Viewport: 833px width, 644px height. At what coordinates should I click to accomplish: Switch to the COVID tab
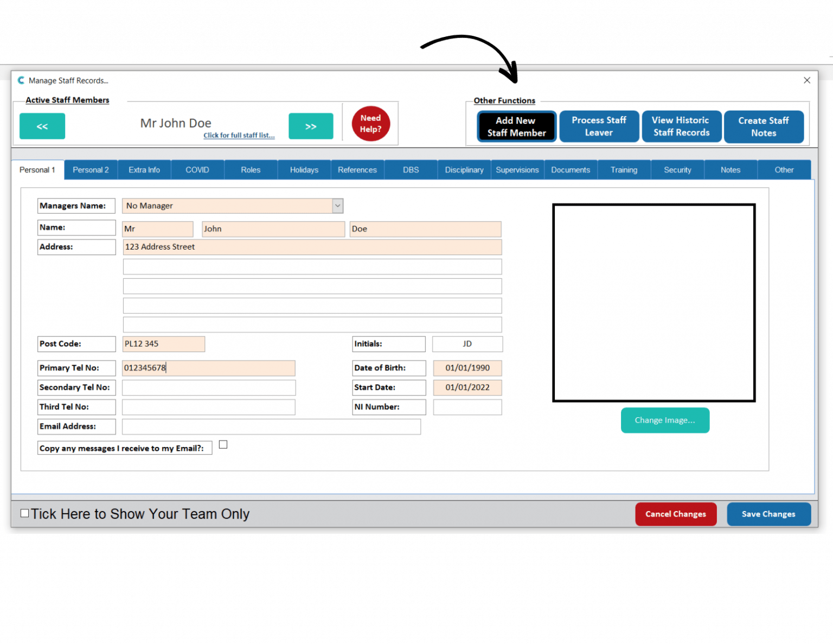pyautogui.click(x=197, y=169)
